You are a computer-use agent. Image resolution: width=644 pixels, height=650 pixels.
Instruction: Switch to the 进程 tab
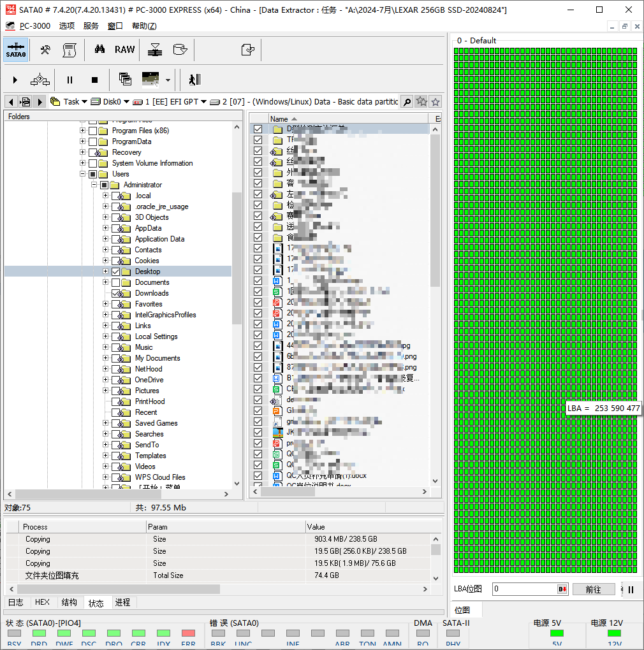click(x=122, y=602)
